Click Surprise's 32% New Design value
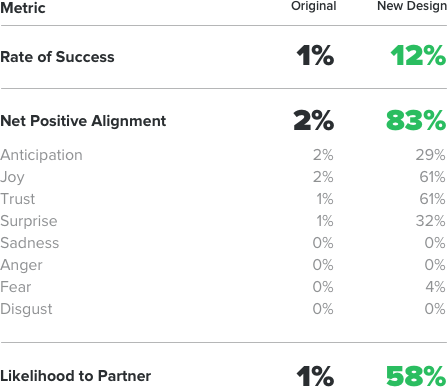Screen dimensions: 447x387 pos(430,221)
